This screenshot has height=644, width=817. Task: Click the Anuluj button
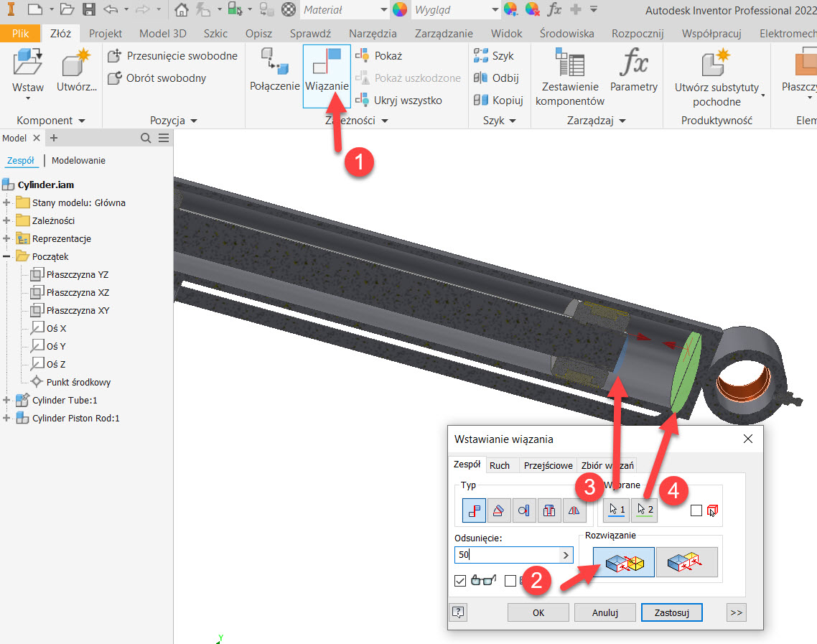(604, 612)
